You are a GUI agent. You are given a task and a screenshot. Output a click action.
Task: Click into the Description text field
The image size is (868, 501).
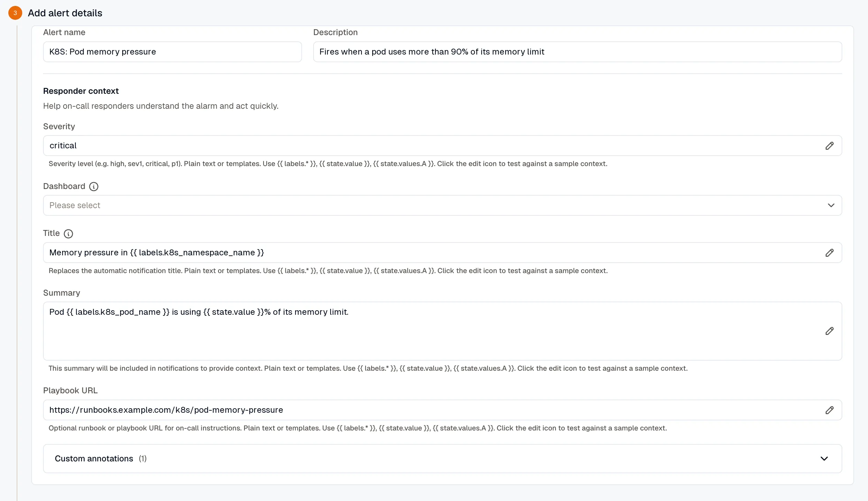click(577, 52)
